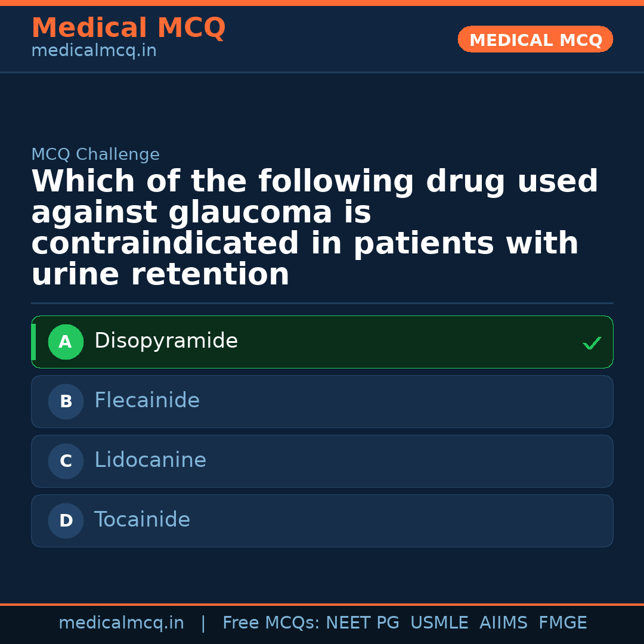Screen dimensions: 644x644
Task: Choose the Flecainide answer text
Action: tap(147, 401)
